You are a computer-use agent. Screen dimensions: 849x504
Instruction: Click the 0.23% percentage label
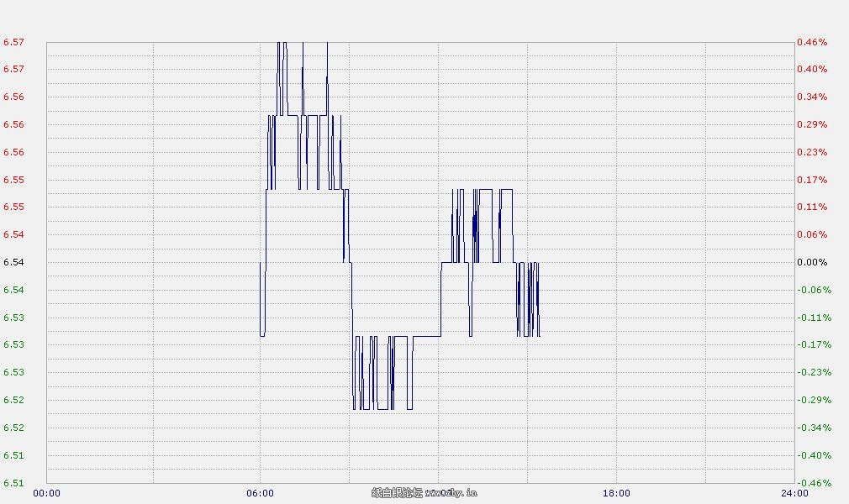coord(812,153)
